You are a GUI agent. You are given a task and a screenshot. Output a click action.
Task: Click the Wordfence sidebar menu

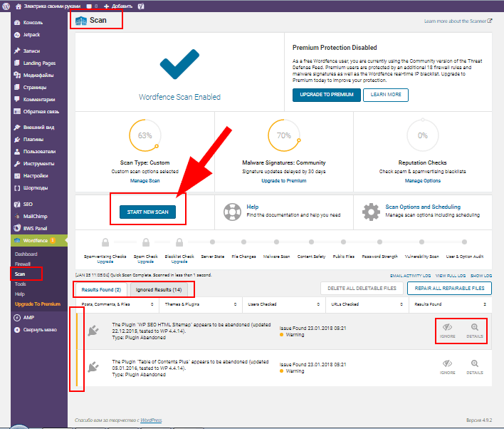tap(39, 240)
